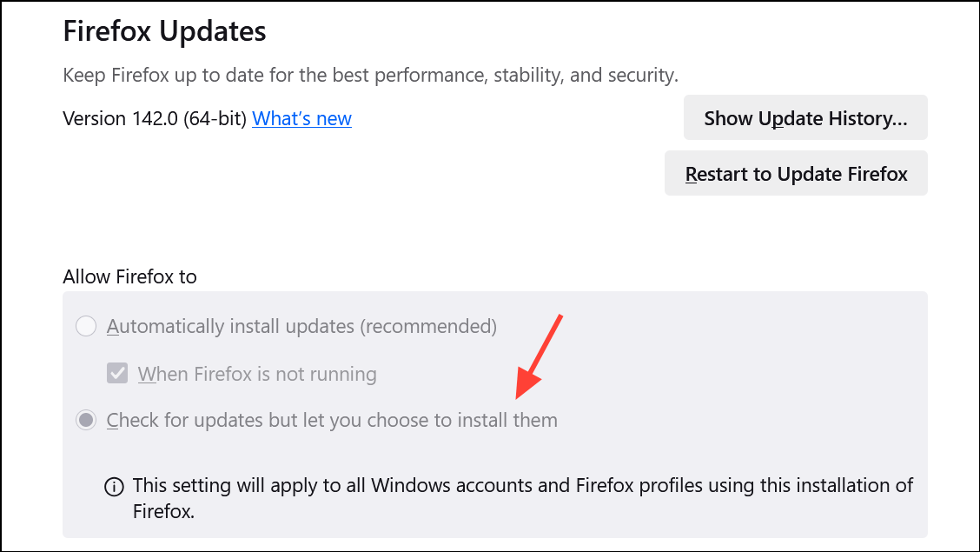Open the What's new link

click(301, 118)
